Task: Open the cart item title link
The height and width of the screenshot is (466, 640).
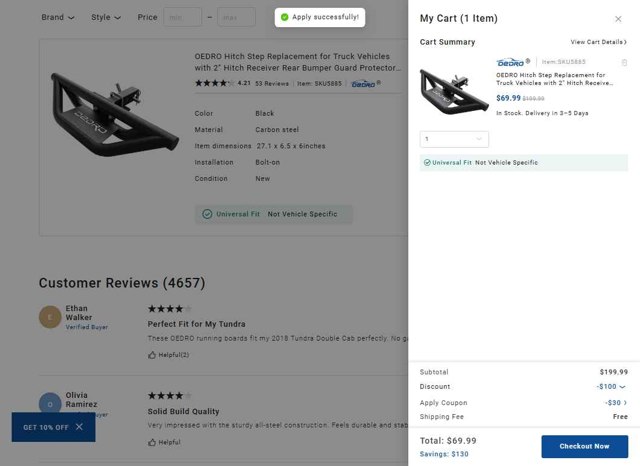Action: pyautogui.click(x=554, y=79)
